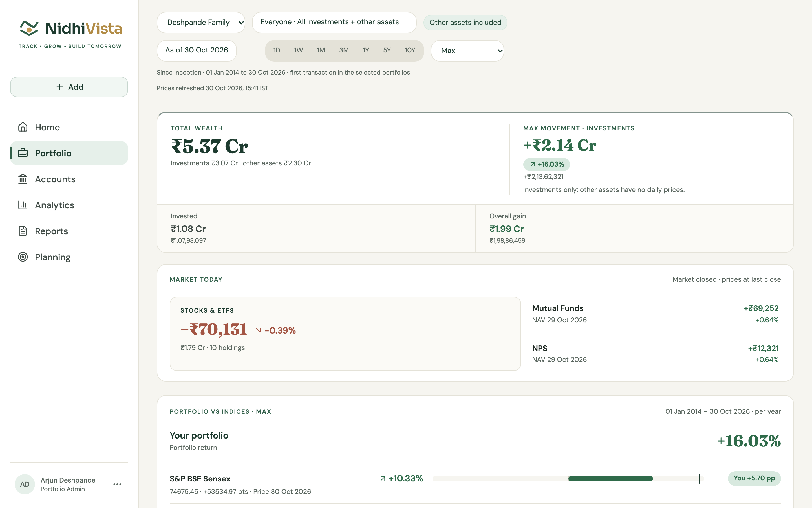This screenshot has height=508, width=812.
Task: Select the 1D period option
Action: tap(277, 51)
